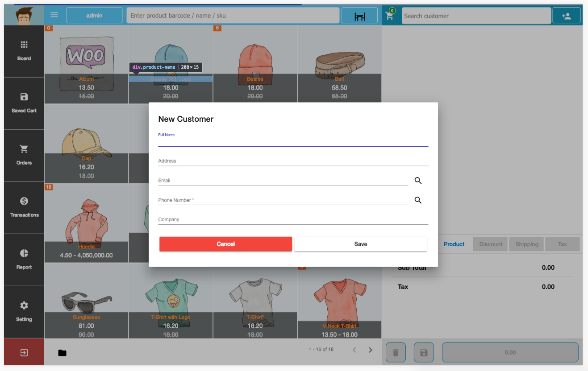Screen dimensions: 588x371
Task: Open the product category folder icon
Action: [x=62, y=353]
